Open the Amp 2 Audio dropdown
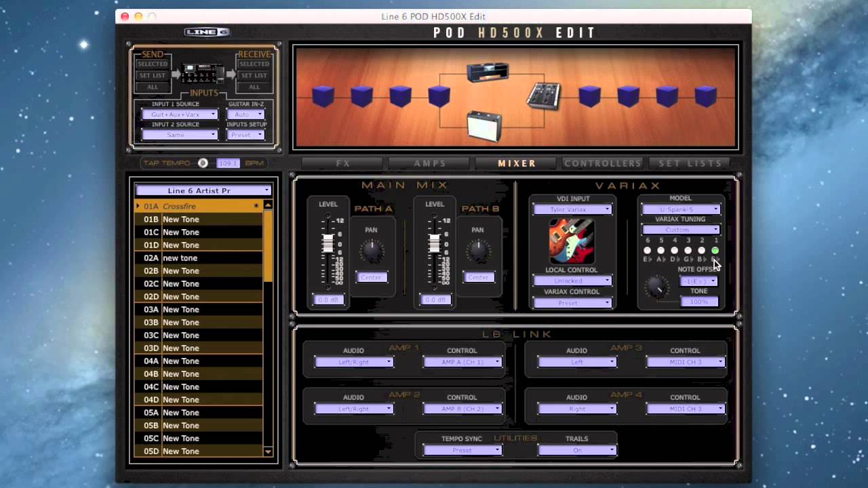Viewport: 868px width, 488px height. pos(353,409)
